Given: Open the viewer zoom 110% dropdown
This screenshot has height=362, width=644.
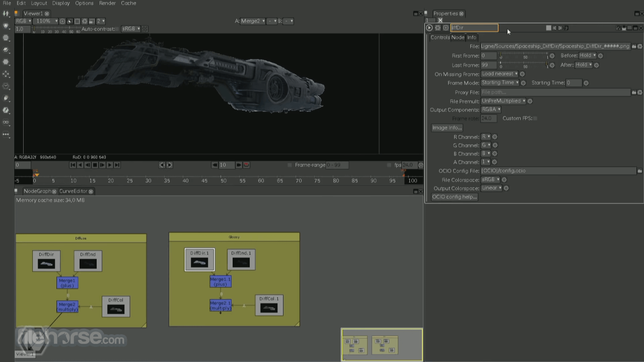Looking at the screenshot, I should 46,21.
